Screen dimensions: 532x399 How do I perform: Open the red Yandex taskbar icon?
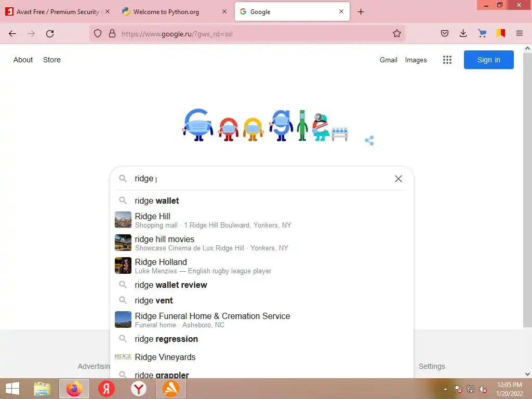tap(106, 389)
